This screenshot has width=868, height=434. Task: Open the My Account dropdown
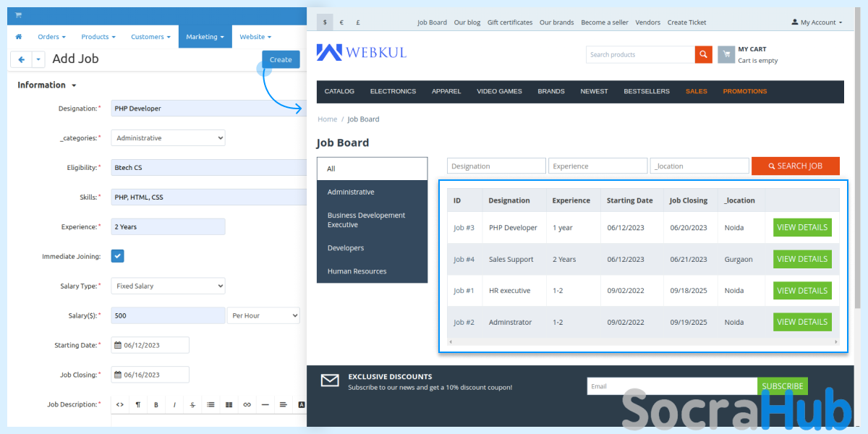tap(817, 22)
